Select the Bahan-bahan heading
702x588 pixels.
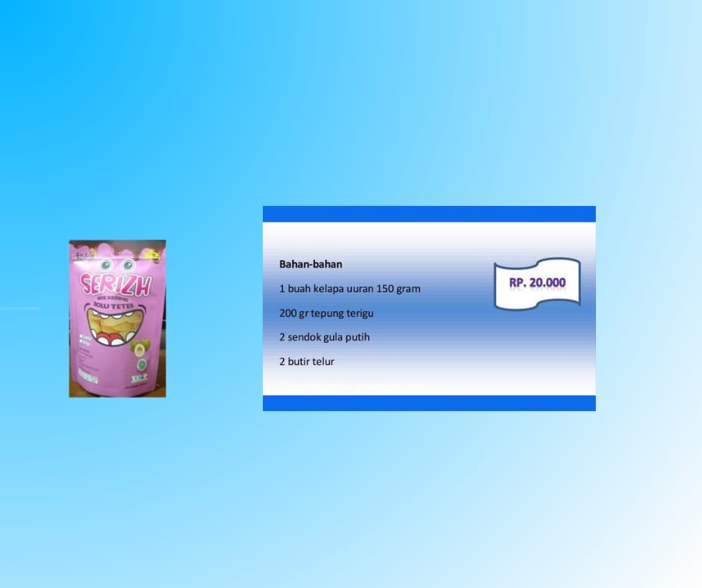click(x=311, y=264)
